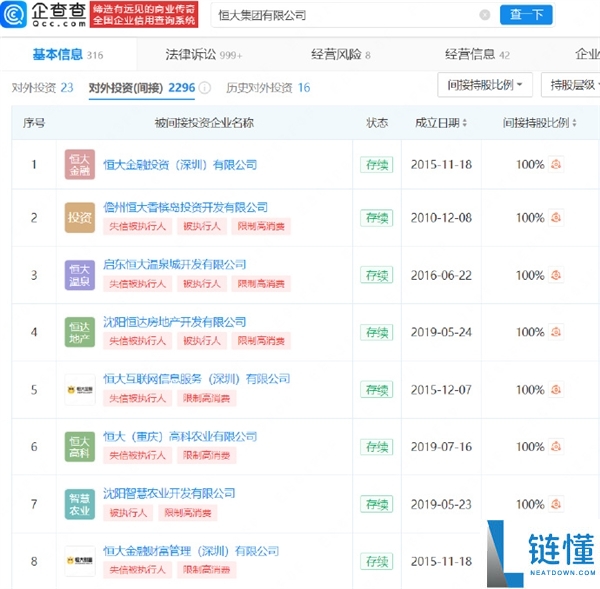Click the 恒大金融 company logo in row 1

point(80,165)
